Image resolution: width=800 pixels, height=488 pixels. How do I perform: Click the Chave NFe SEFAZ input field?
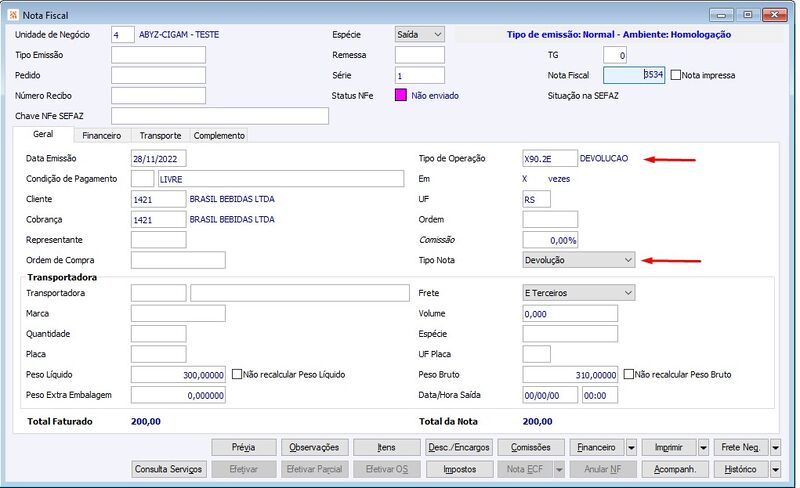[220, 116]
